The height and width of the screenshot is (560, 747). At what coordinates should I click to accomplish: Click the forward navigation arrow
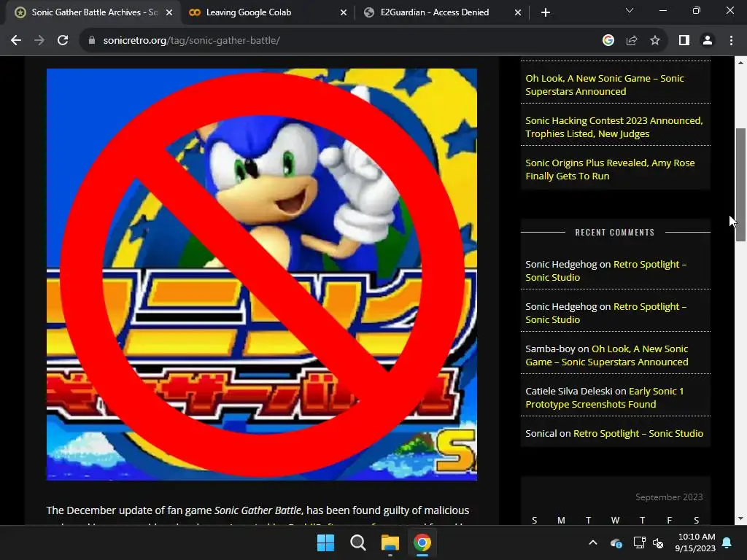[39, 41]
